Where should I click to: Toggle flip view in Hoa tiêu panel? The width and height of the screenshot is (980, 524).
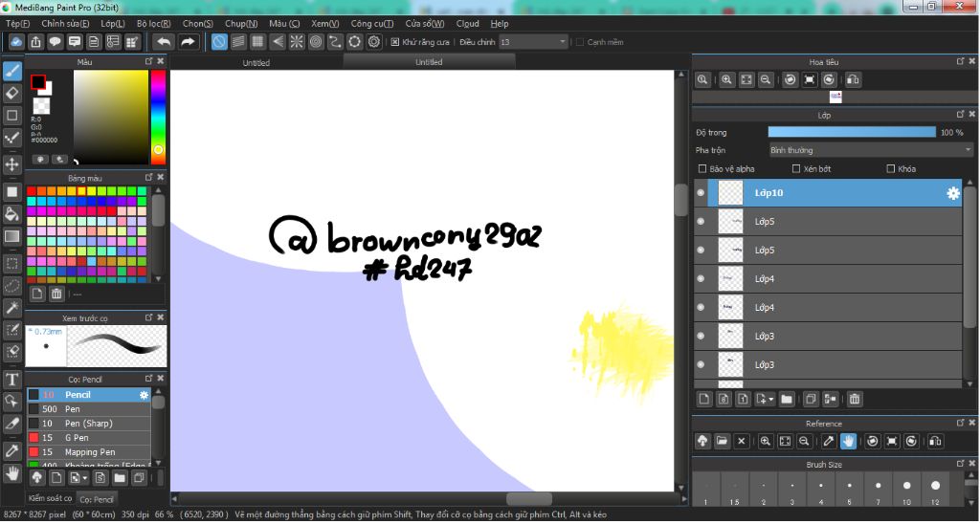[x=853, y=80]
